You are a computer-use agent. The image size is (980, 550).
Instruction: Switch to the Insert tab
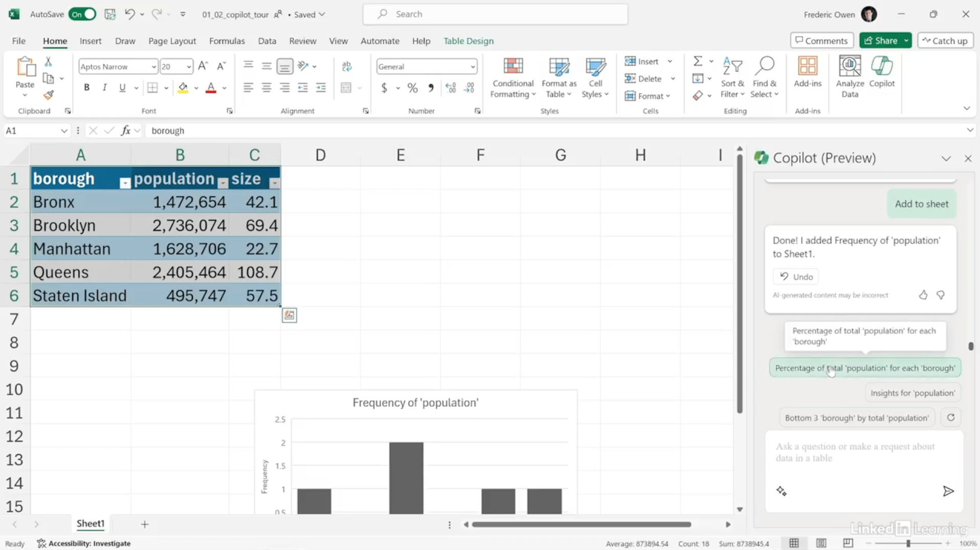(x=91, y=41)
